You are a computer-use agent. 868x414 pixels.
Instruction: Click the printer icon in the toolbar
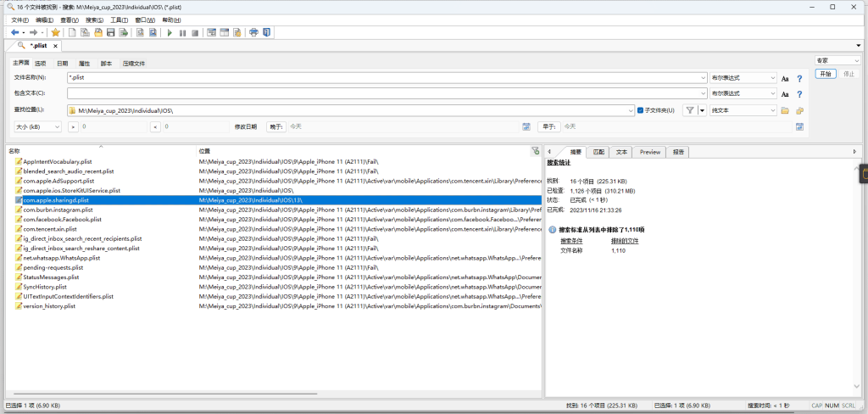pos(253,33)
